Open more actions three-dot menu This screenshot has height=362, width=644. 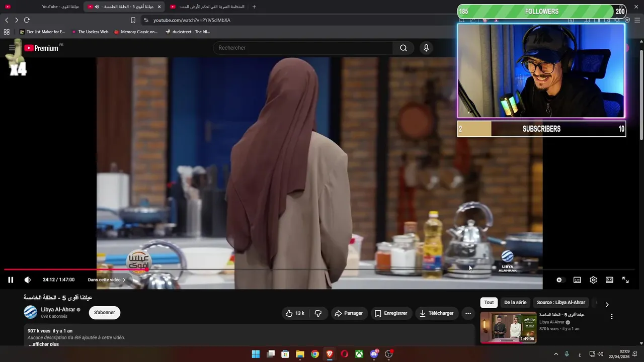(x=468, y=313)
